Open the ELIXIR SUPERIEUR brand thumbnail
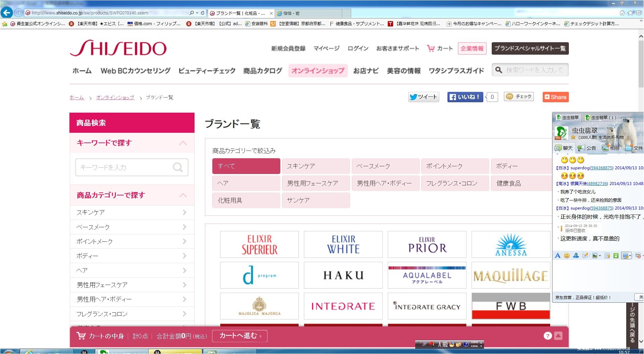The image size is (644, 354). (259, 244)
